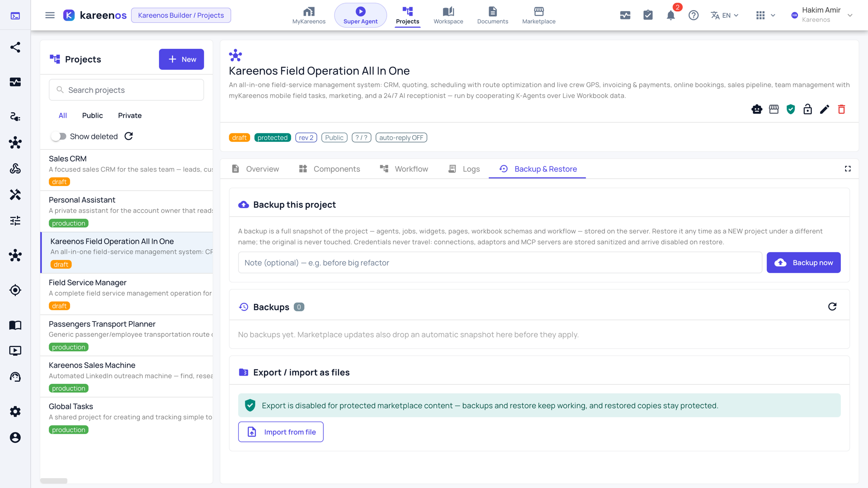Click the protected tag chip
The image size is (868, 488).
[x=273, y=138]
